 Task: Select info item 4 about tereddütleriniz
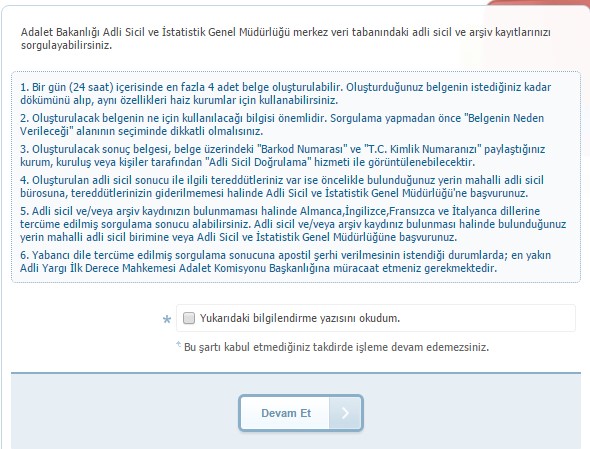coord(282,186)
